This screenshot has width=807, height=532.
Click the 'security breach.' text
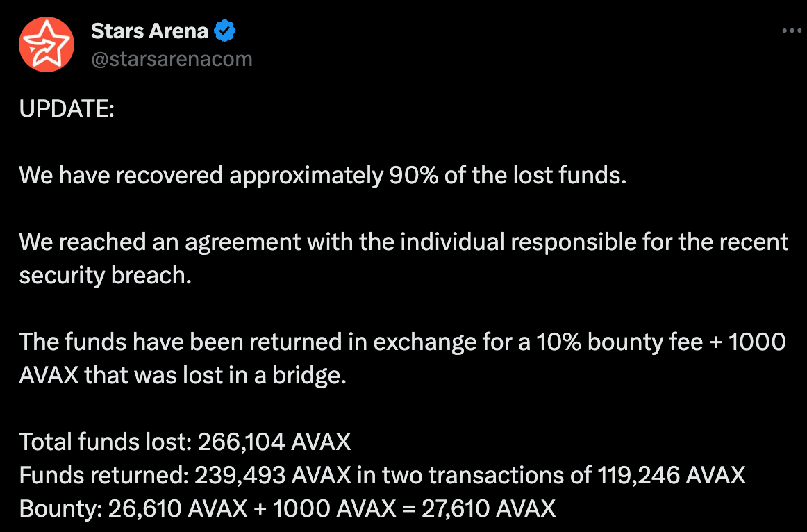point(106,275)
